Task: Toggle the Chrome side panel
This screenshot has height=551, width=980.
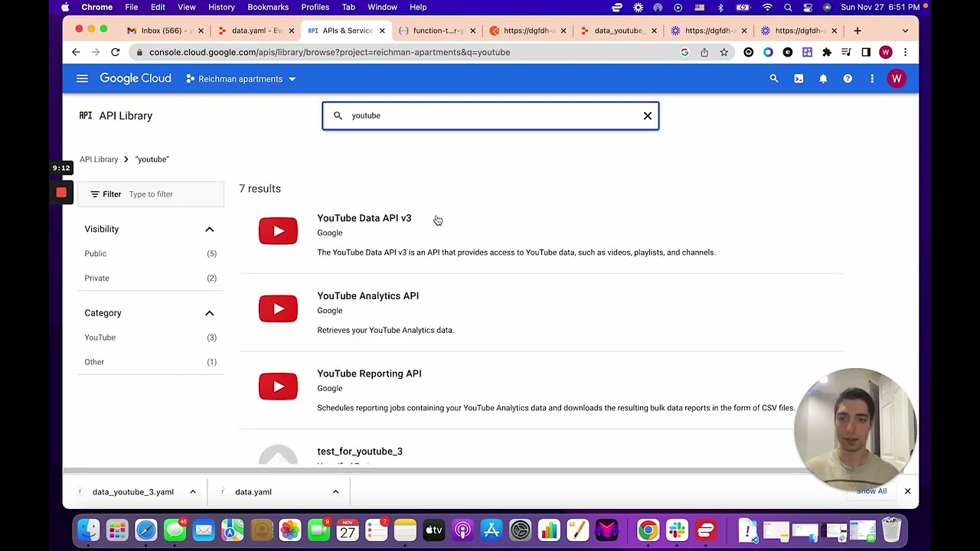Action: (866, 52)
